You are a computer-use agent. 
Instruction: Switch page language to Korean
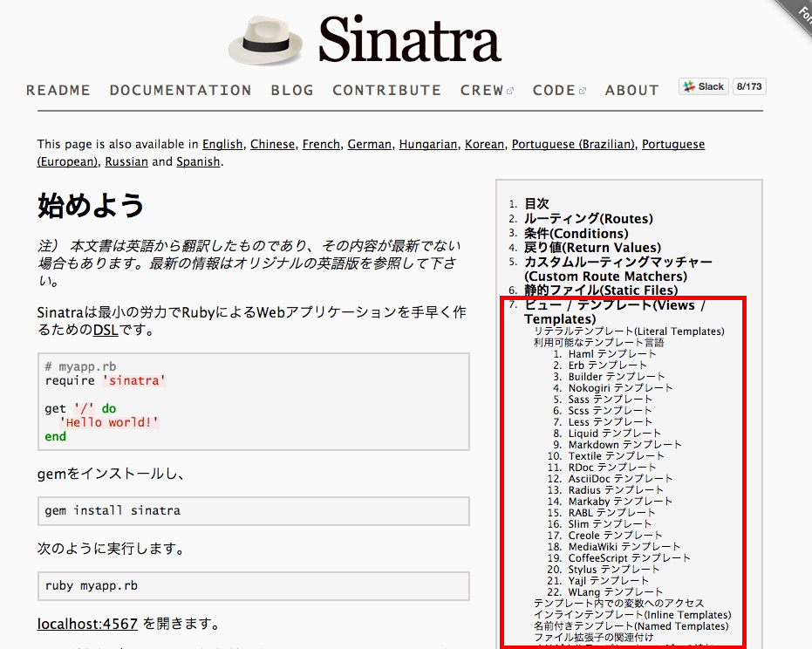coord(484,144)
